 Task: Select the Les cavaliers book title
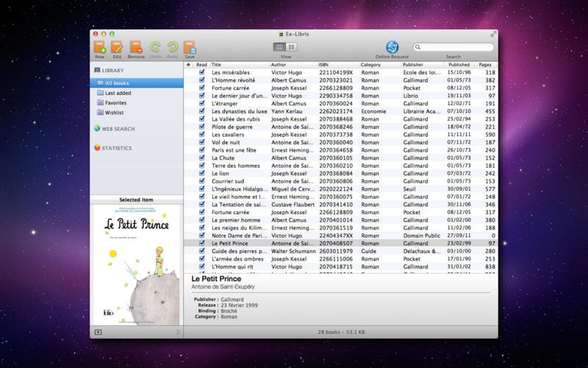coord(228,135)
